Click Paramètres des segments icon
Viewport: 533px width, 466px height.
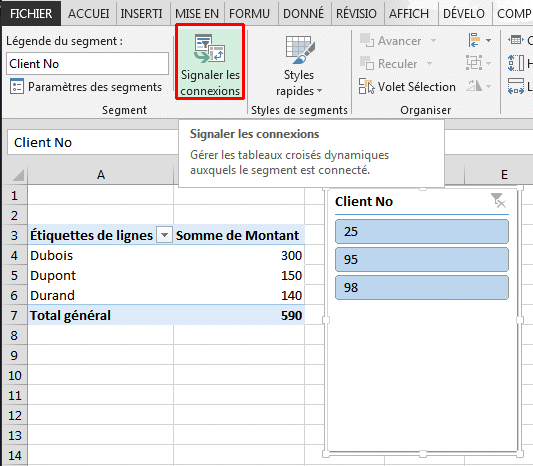pos(17,86)
